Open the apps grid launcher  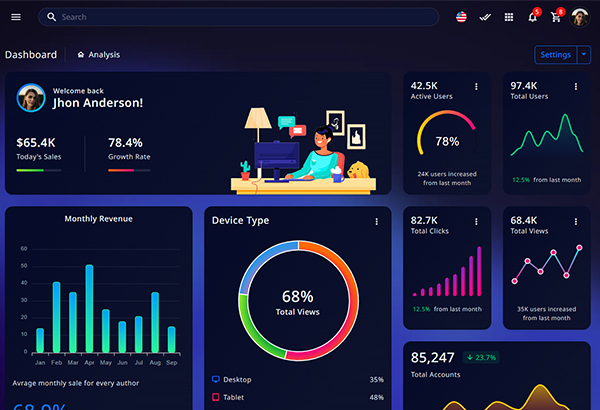509,17
